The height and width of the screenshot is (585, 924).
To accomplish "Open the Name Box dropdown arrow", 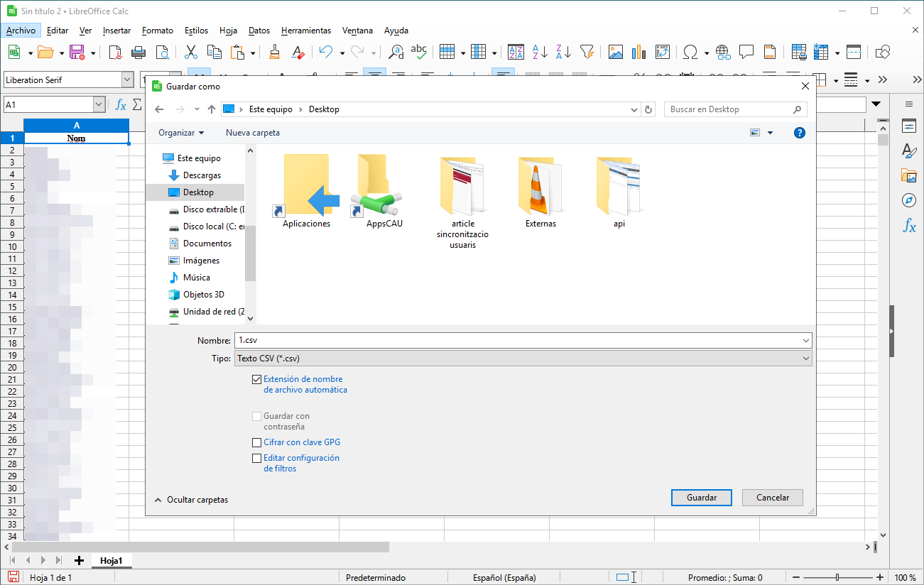I will pyautogui.click(x=99, y=104).
